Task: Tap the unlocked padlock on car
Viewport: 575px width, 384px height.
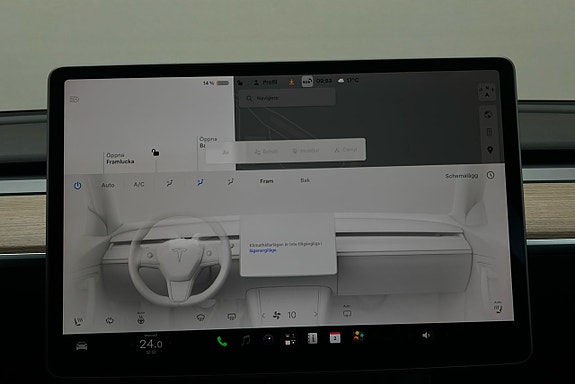Action: (155, 152)
